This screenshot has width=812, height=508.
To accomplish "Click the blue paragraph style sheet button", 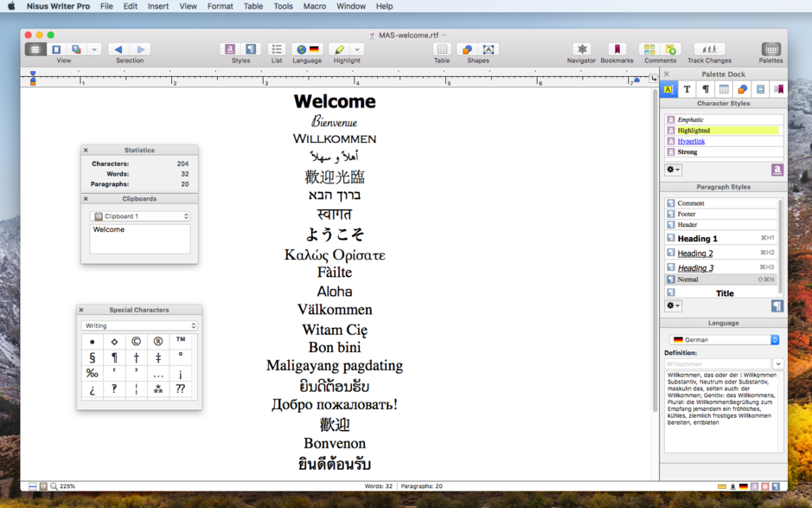I will [777, 305].
